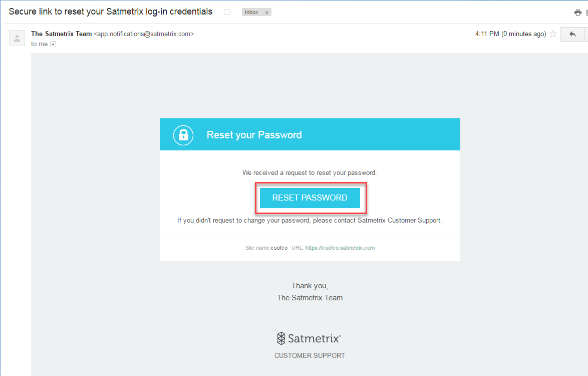Screen dimensions: 588x376
Task: Open the cuofco.satmetrix.com link
Action: [340, 248]
